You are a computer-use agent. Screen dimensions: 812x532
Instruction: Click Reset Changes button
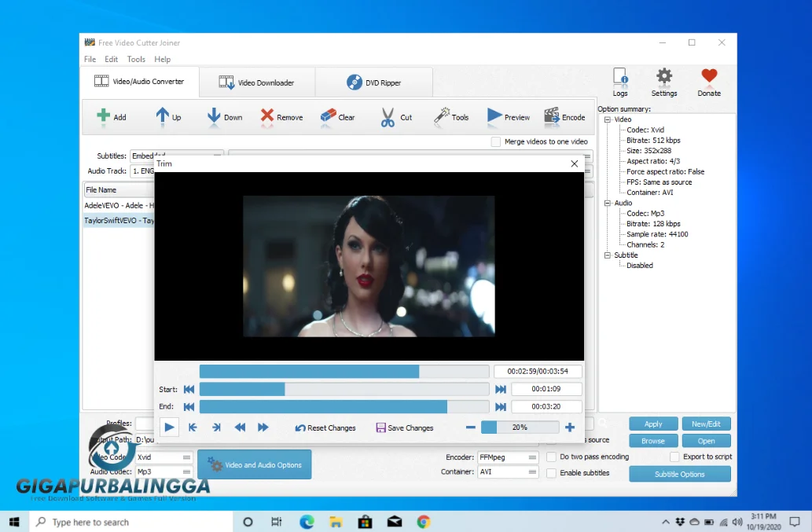click(325, 428)
